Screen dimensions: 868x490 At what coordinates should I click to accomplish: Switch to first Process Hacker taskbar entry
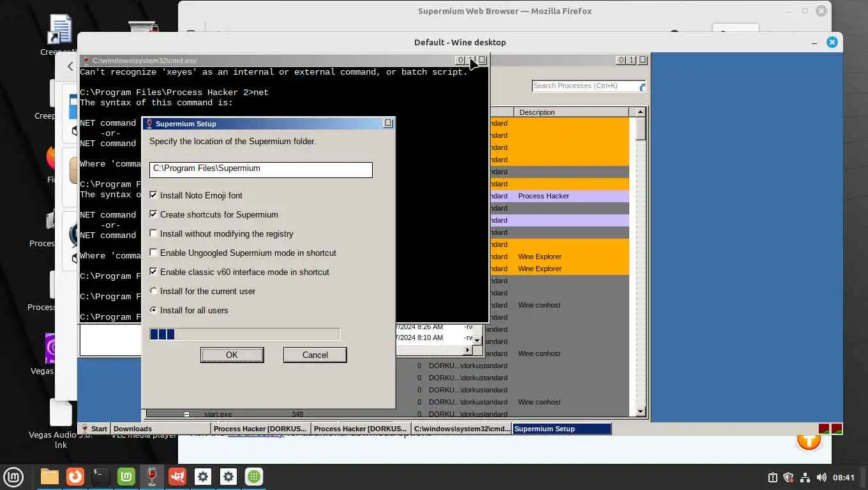coord(260,429)
